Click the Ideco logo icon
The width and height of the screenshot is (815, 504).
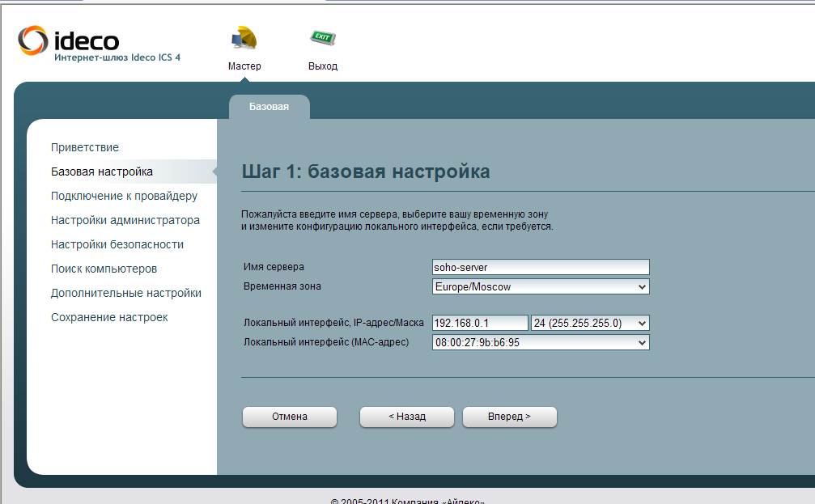tap(34, 40)
